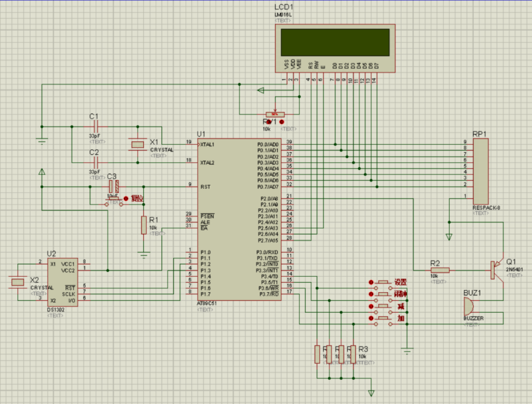Click the P2.7/A15 pin label

click(268, 241)
